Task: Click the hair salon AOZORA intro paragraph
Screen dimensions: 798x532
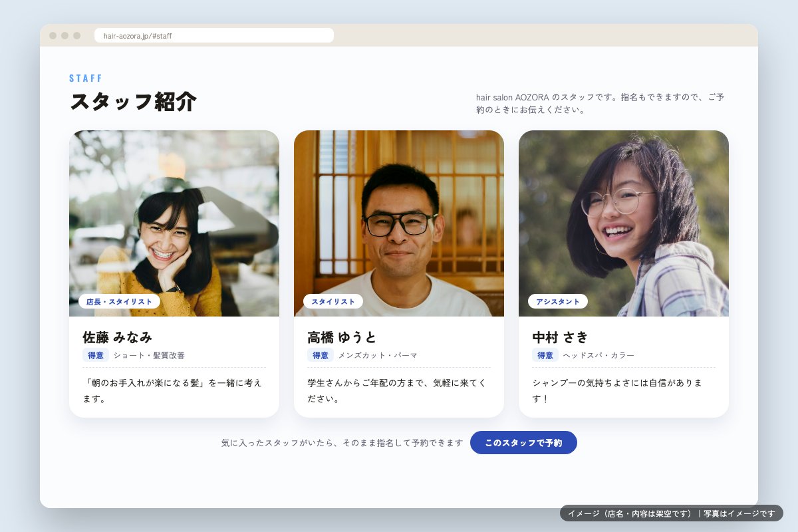Action: (600, 103)
